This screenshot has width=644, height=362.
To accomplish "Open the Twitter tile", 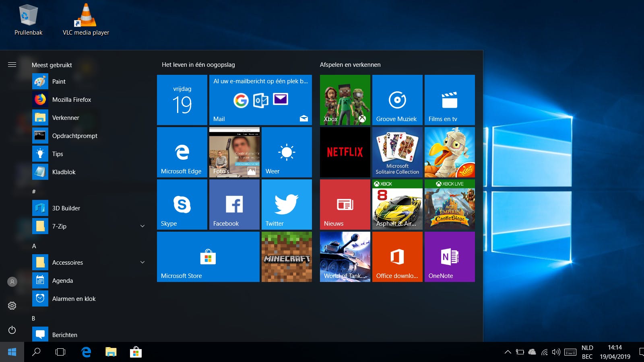I will tap(287, 204).
